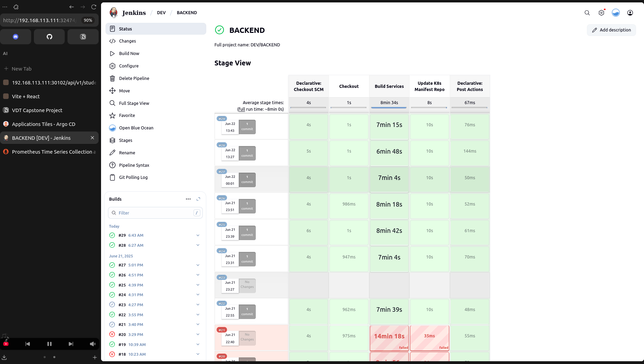Open the Changes sidebar item
The width and height of the screenshot is (644, 364).
pos(156,41)
